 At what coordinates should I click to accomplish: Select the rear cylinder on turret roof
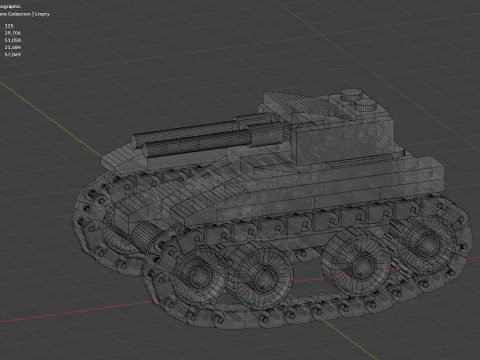[x=351, y=94]
